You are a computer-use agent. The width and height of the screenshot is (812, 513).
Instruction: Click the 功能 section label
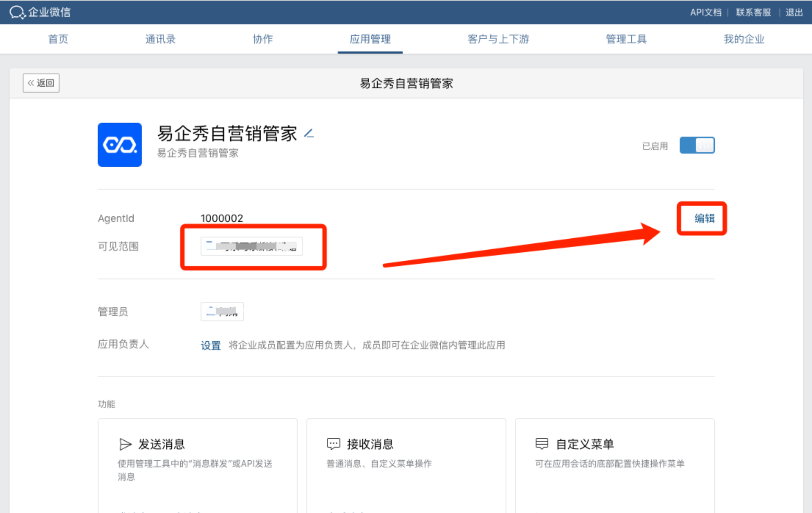point(107,404)
